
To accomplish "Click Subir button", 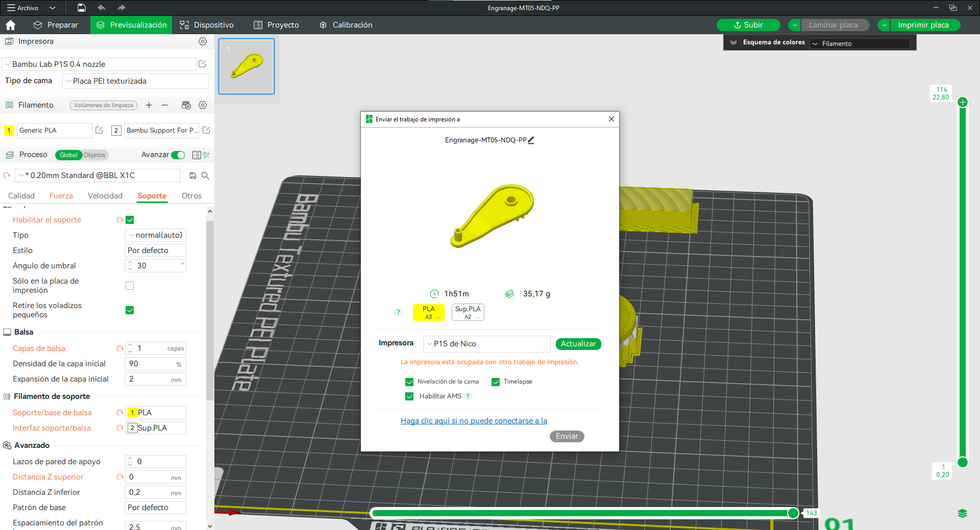I will pyautogui.click(x=748, y=25).
